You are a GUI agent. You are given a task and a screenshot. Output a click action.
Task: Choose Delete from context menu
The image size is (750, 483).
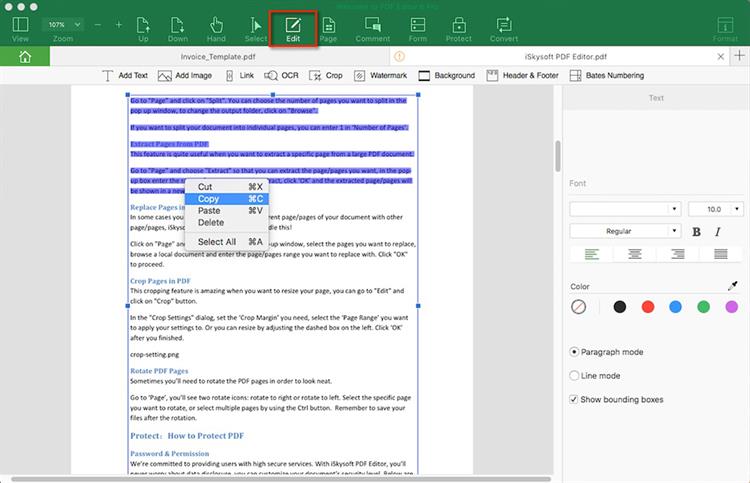pos(227,223)
